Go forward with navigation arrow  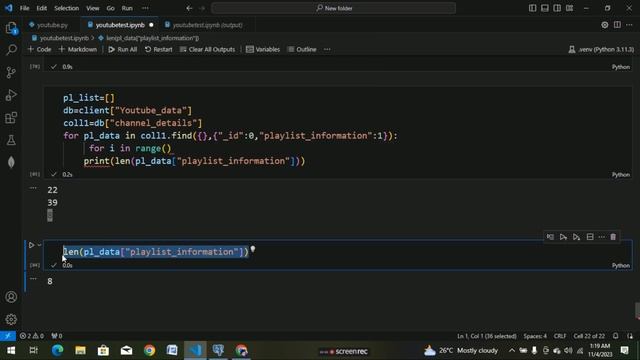click(x=202, y=8)
